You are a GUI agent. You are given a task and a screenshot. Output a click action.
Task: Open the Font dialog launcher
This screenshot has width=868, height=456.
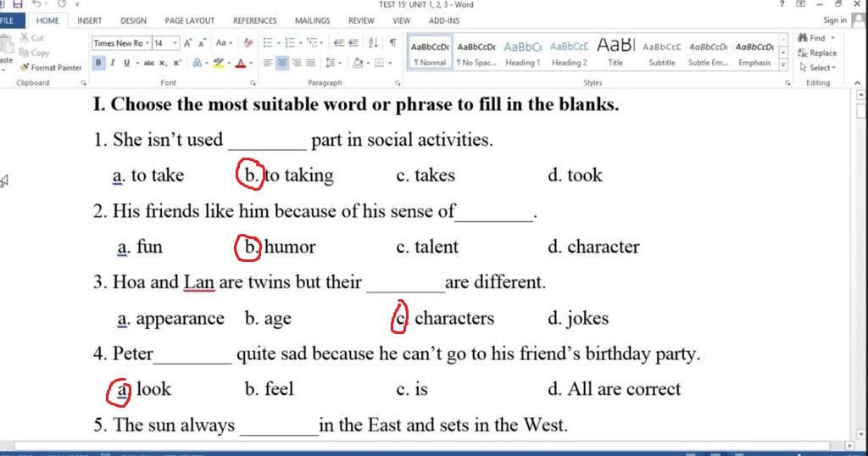tap(253, 83)
